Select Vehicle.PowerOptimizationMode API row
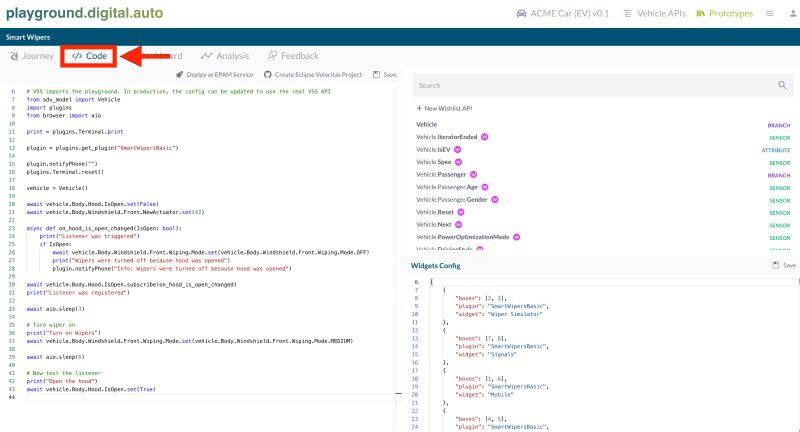This screenshot has width=800, height=432. [x=603, y=237]
